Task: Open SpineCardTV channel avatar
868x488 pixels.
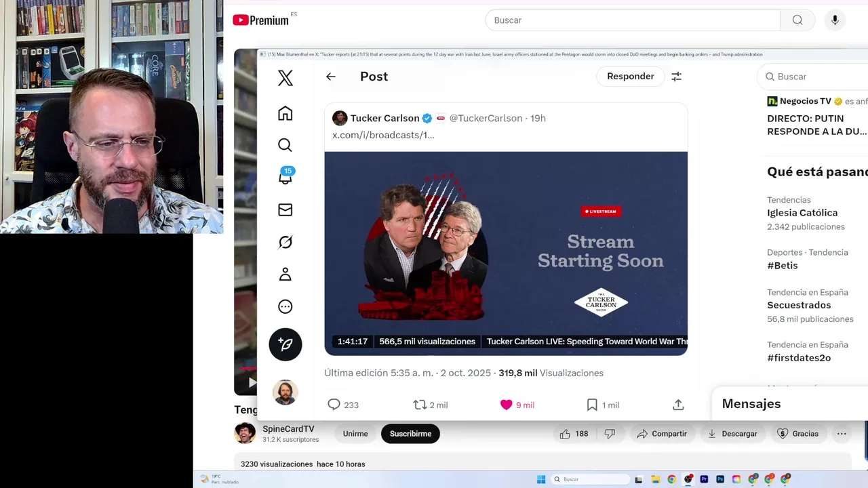Action: [x=245, y=433]
